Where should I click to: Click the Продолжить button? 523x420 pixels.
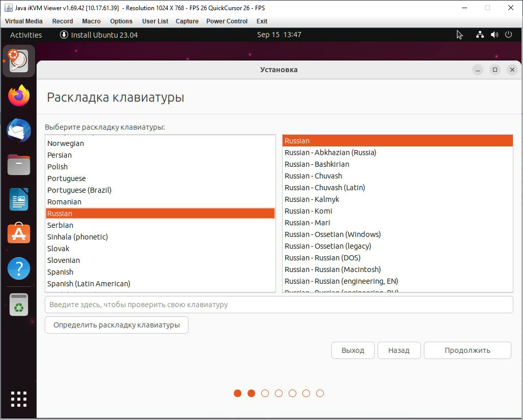[x=467, y=350]
